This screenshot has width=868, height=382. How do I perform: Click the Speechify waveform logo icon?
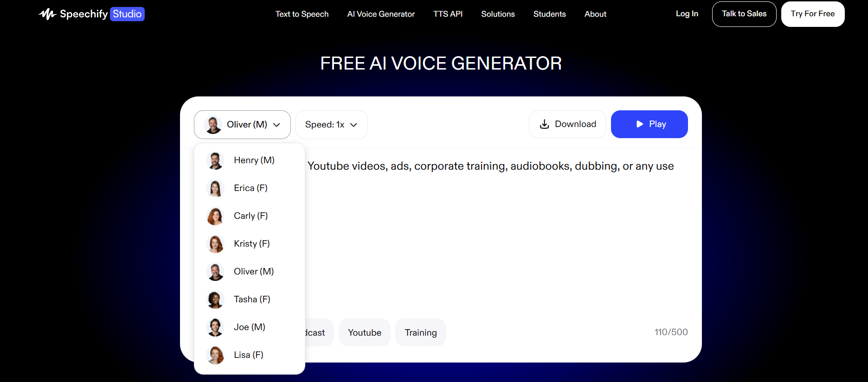[x=47, y=14]
